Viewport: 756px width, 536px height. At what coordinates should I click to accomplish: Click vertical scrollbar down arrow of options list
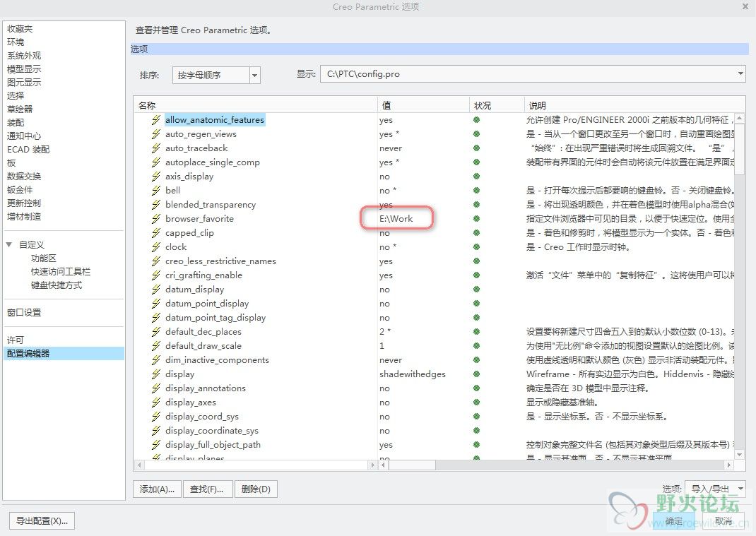pyautogui.click(x=740, y=455)
